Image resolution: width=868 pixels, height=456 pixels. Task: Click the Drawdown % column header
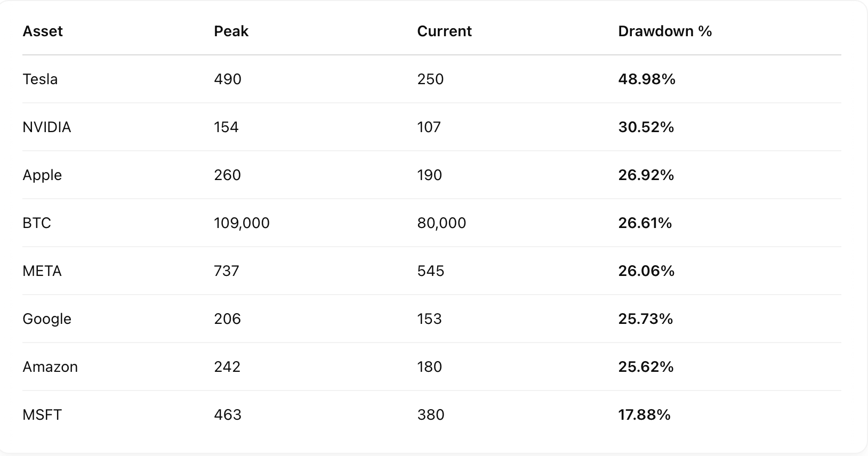[665, 31]
